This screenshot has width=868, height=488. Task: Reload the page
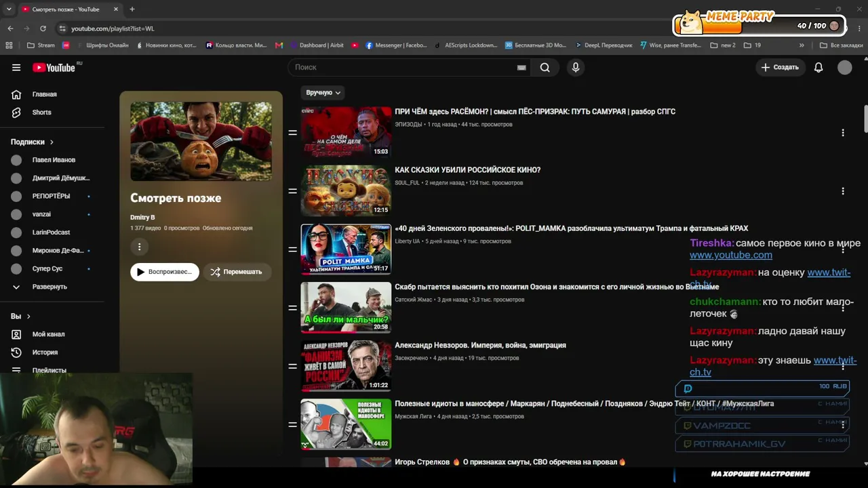43,28
